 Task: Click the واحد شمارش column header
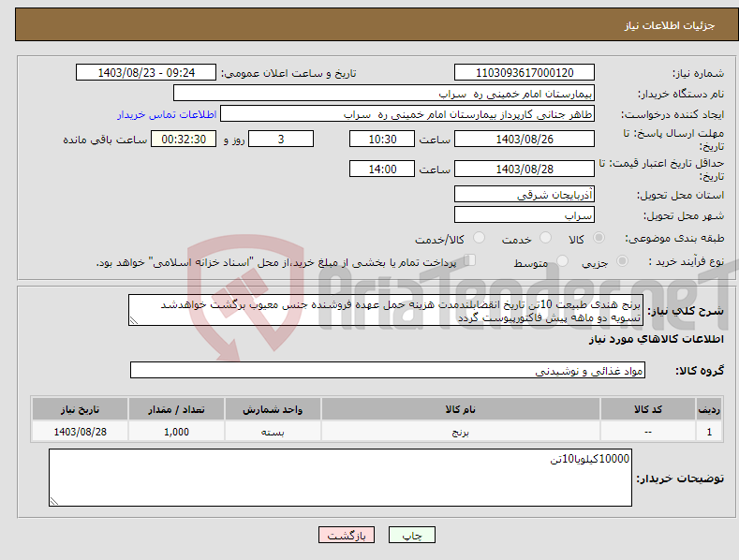273,409
